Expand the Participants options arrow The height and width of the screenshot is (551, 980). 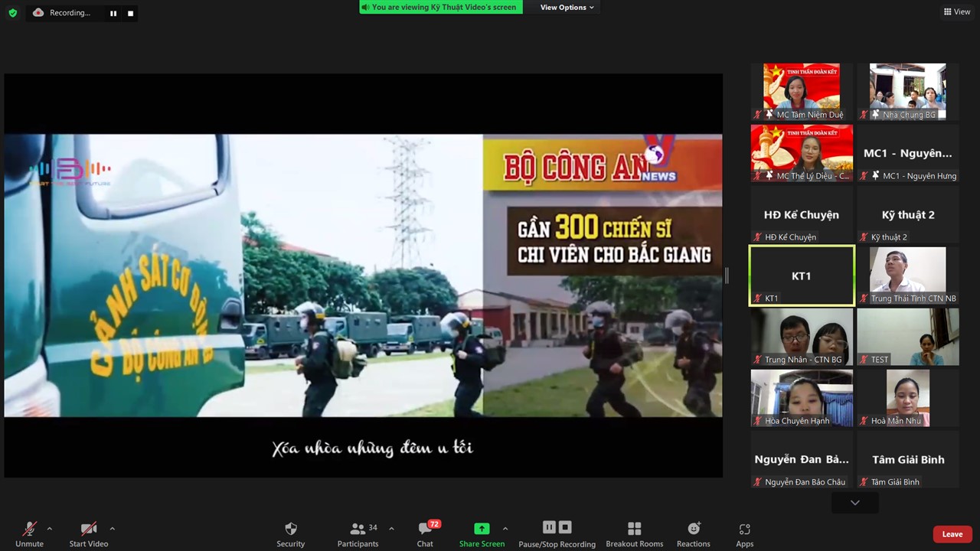click(x=391, y=529)
